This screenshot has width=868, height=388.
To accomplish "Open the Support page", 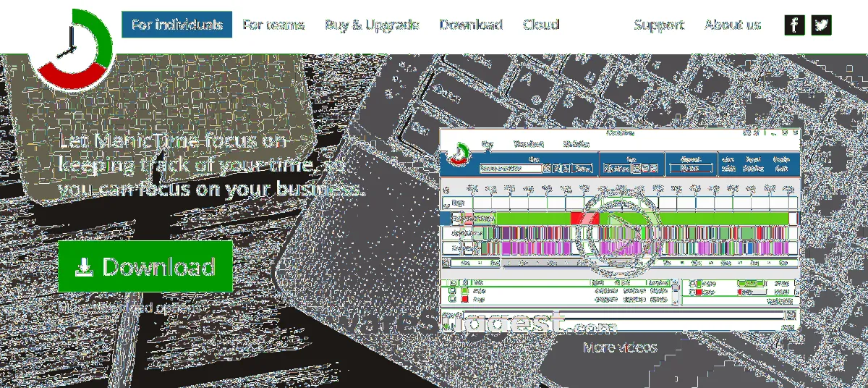I will (659, 25).
